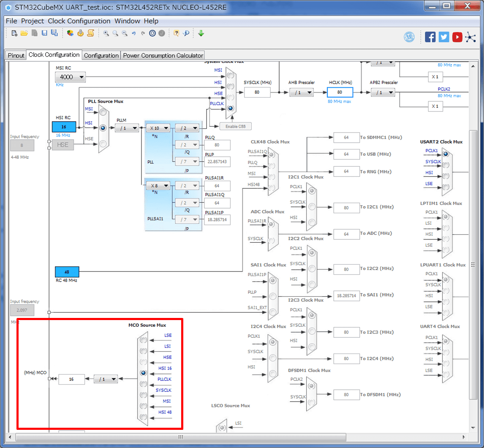This screenshot has width=484, height=448.
Task: Open the AHB Prescaler dropdown
Action: coord(301,92)
